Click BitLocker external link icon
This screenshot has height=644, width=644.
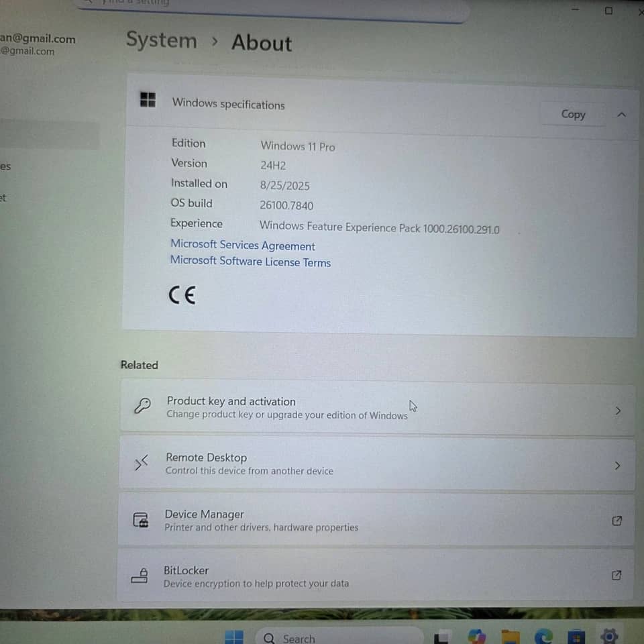[x=616, y=575]
